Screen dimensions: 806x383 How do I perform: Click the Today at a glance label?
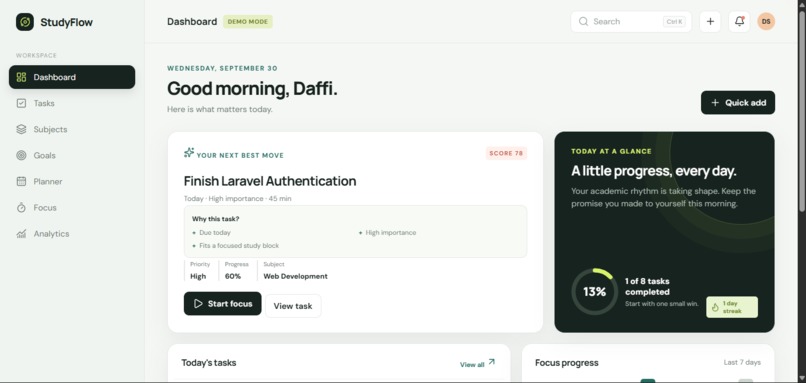(x=611, y=151)
